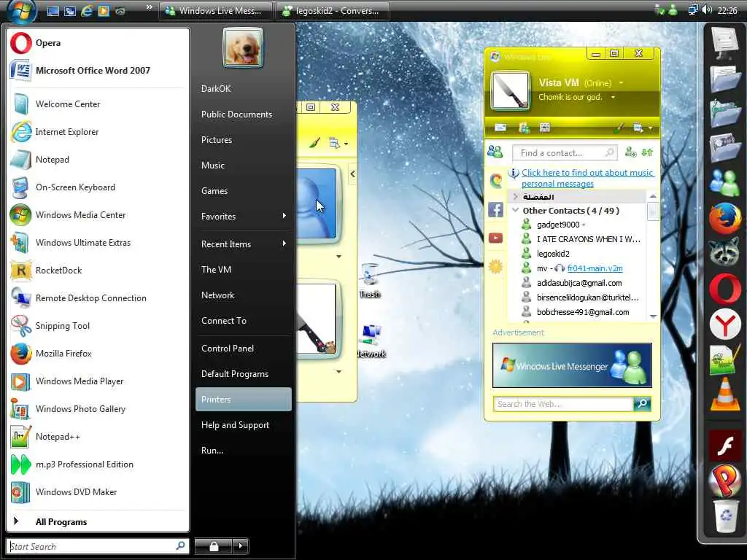747x560 pixels.
Task: Open the Vista VM status dropdown
Action: click(622, 83)
